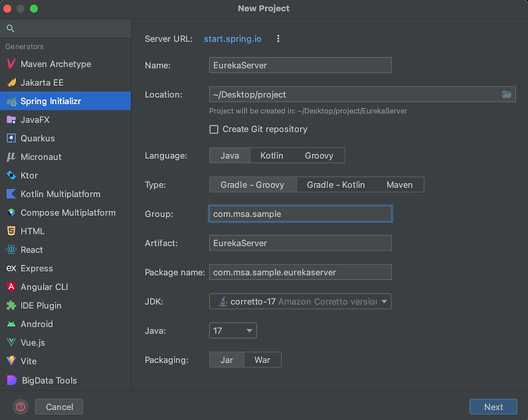Select Ktor generator

(65, 175)
